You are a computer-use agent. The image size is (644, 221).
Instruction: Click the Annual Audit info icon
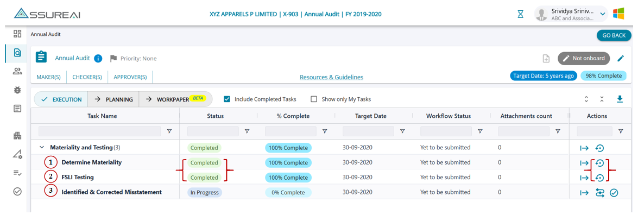(x=98, y=59)
